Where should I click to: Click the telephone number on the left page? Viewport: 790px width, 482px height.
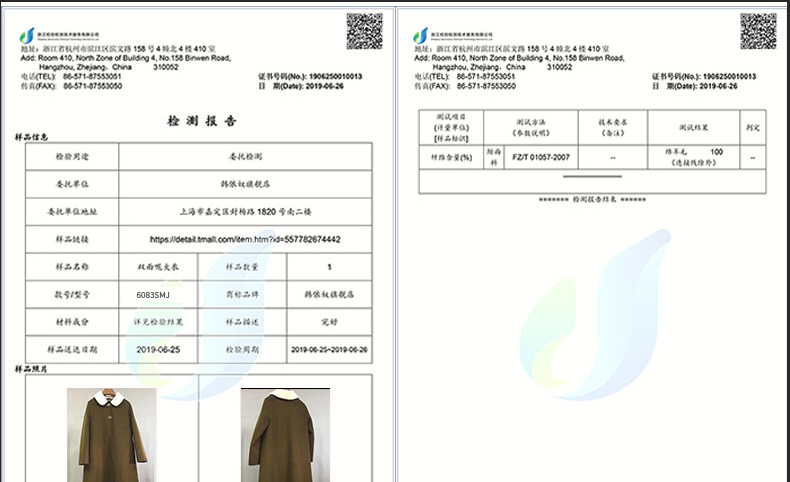pos(92,77)
